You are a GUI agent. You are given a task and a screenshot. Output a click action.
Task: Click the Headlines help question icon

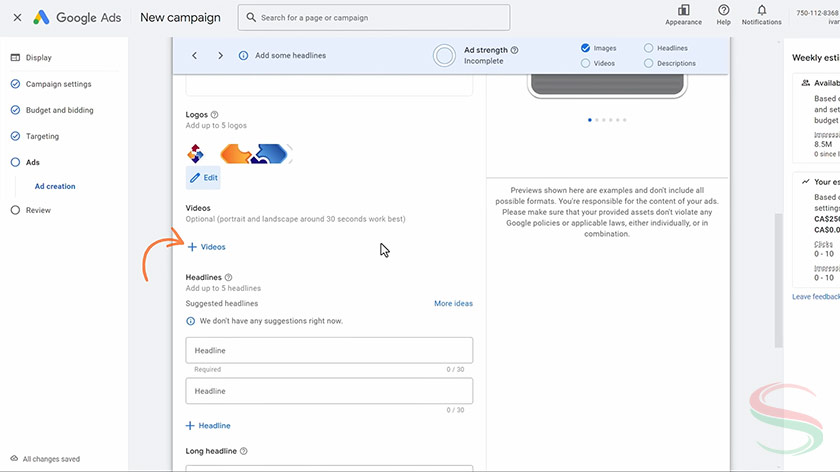[x=228, y=278]
